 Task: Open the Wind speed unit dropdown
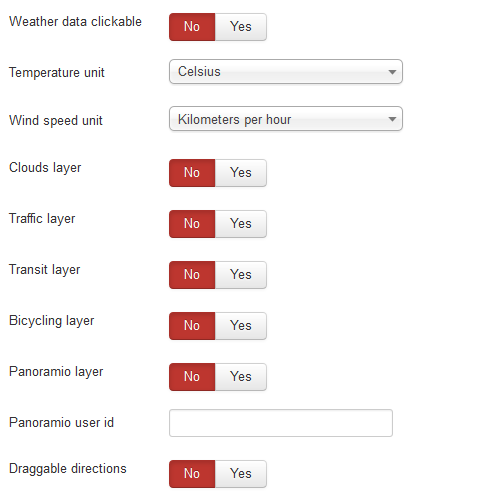tap(286, 119)
